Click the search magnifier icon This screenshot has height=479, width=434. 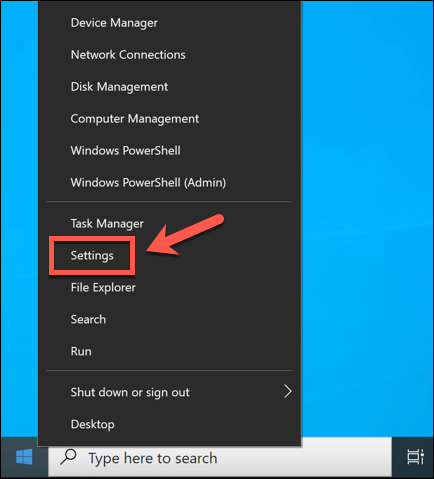68,457
